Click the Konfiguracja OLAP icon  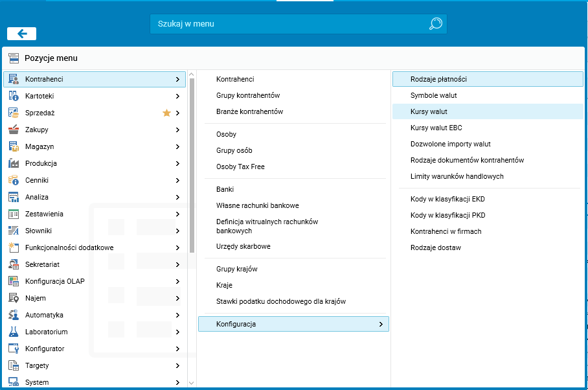point(14,281)
